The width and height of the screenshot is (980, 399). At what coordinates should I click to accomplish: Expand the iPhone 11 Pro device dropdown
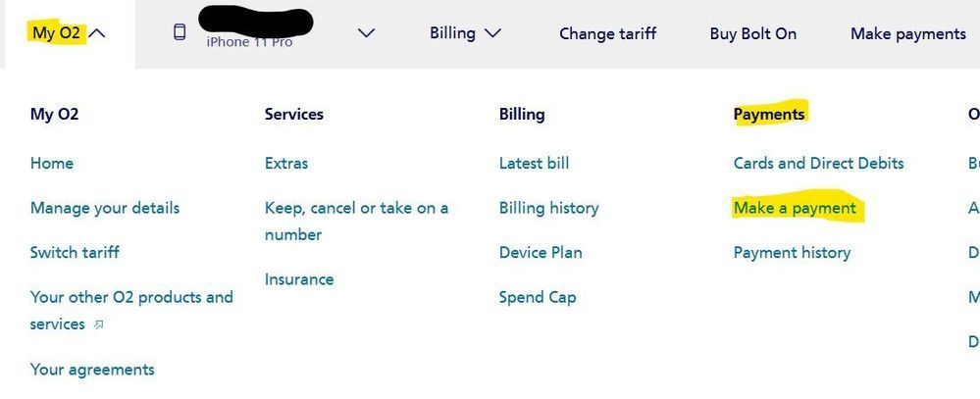(366, 33)
